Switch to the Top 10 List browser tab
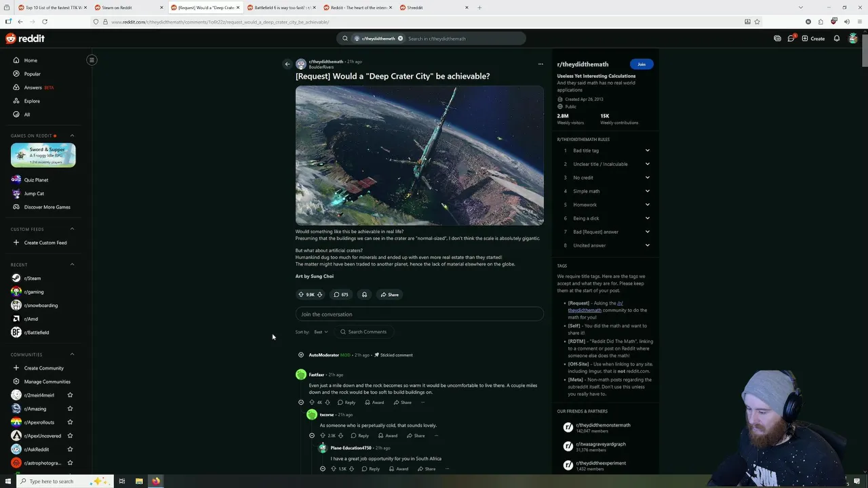 tap(52, 7)
